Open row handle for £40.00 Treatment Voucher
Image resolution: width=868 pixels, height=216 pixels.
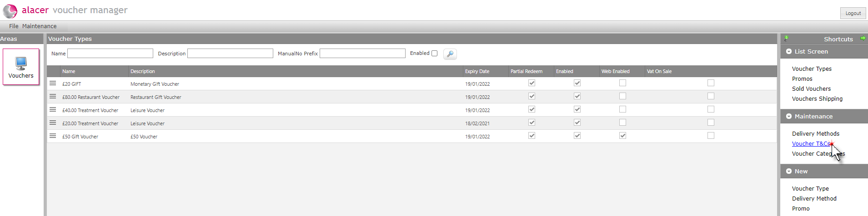click(x=53, y=110)
